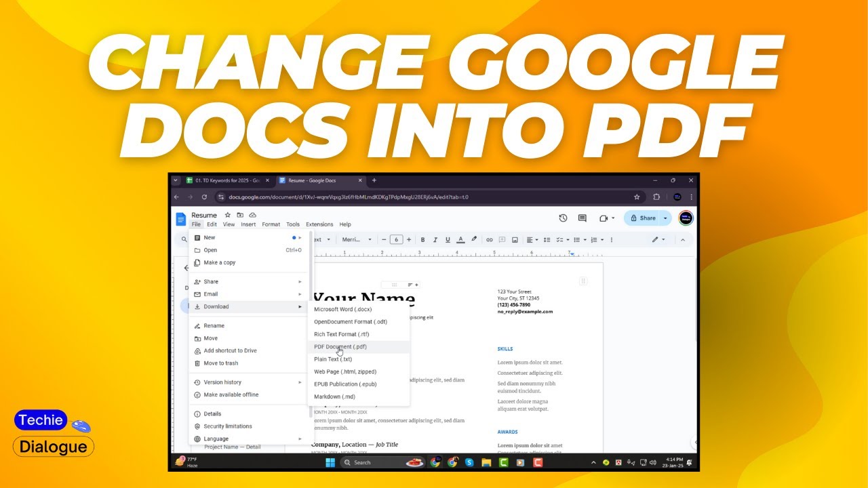Click the Windows taskbar Search box
The height and width of the screenshot is (488, 868).
[382, 462]
